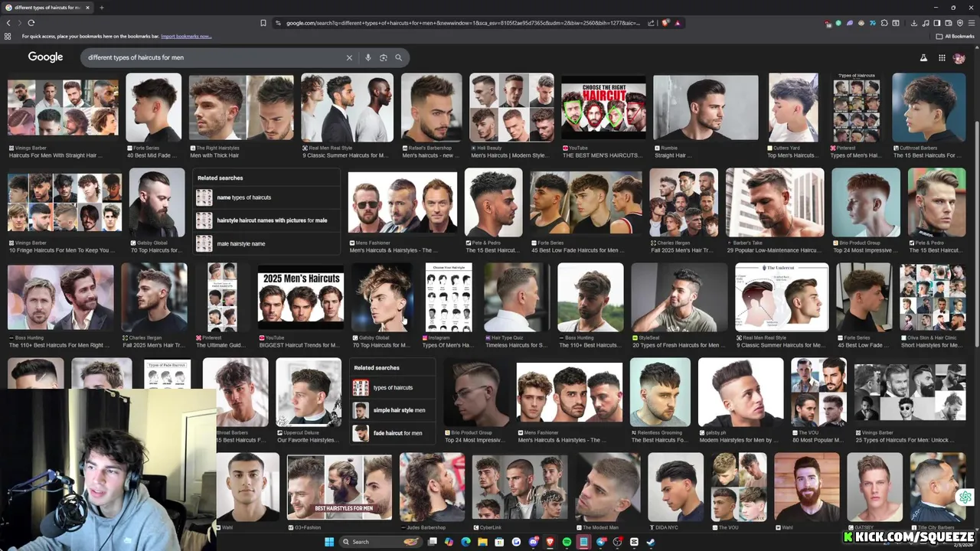
Task: Click the ChatGPT floating icon
Action: (x=965, y=497)
